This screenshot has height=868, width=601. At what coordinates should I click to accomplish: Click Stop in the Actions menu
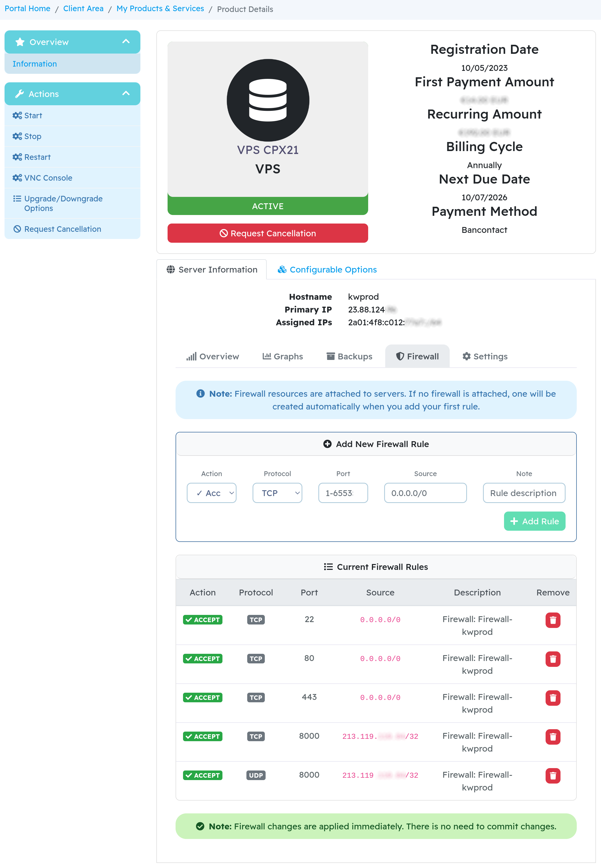click(x=72, y=136)
